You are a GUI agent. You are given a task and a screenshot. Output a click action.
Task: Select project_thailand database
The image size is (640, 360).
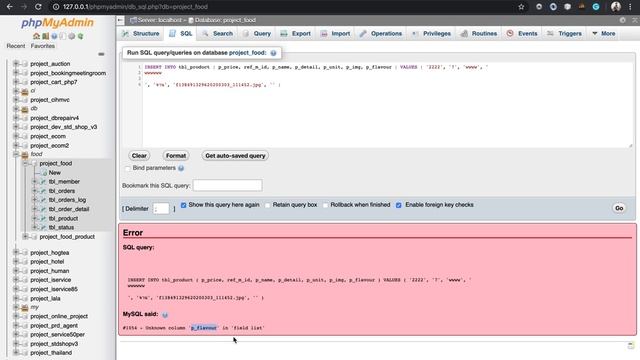click(51, 353)
